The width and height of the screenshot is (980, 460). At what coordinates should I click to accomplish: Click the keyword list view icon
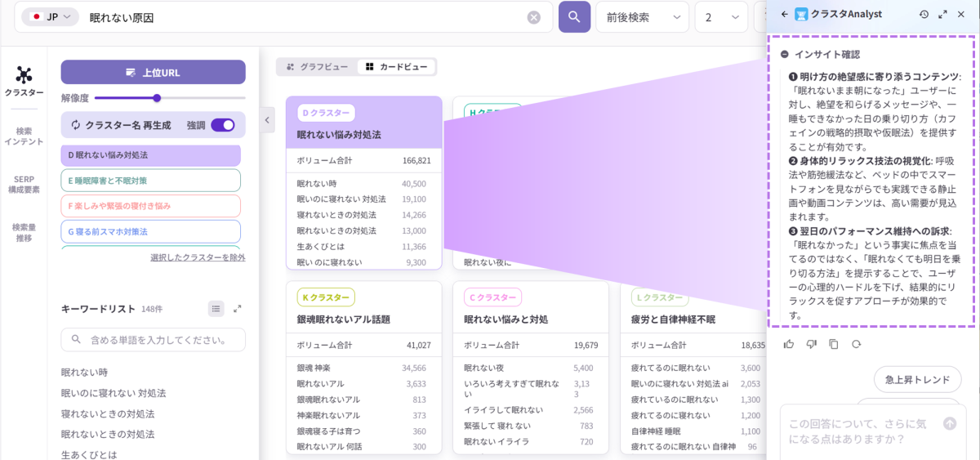[x=216, y=308]
